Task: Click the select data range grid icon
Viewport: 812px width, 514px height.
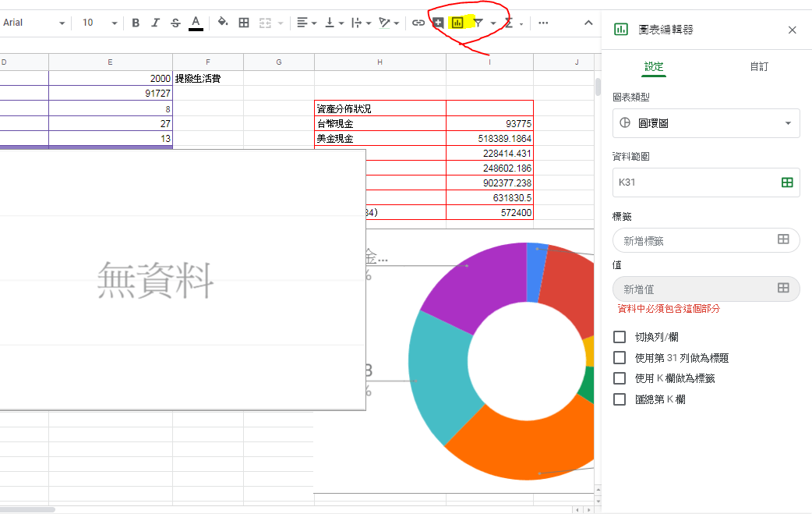Action: pos(787,183)
